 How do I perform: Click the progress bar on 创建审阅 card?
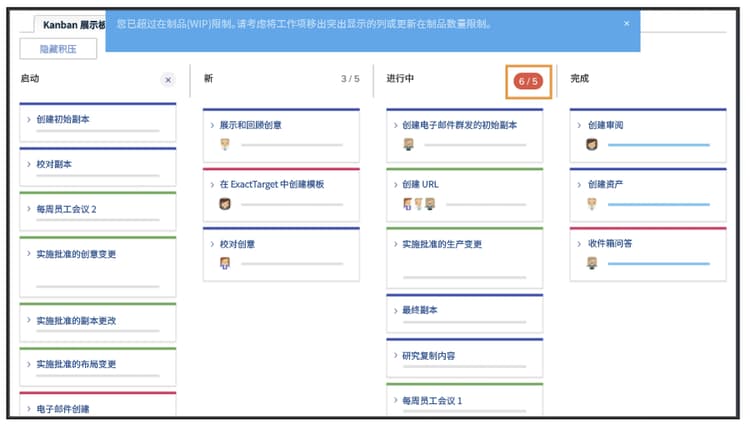659,145
